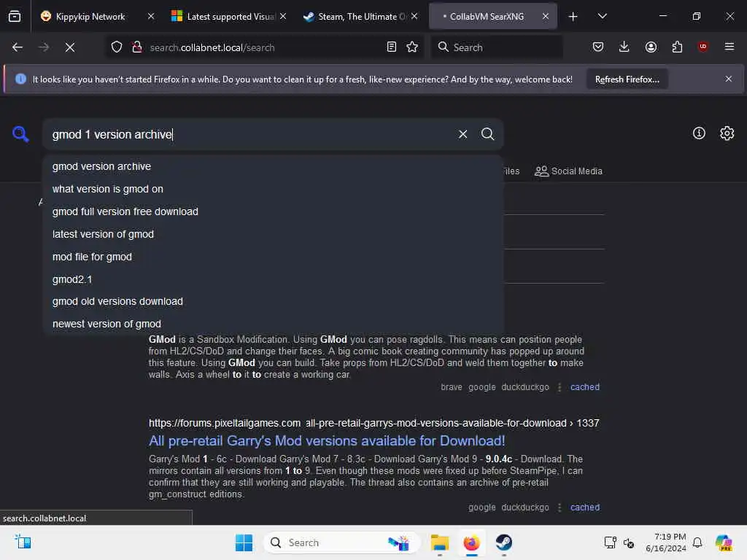The image size is (747, 560).
Task: Open cached link for pre-retail versions result
Action: coord(585,507)
